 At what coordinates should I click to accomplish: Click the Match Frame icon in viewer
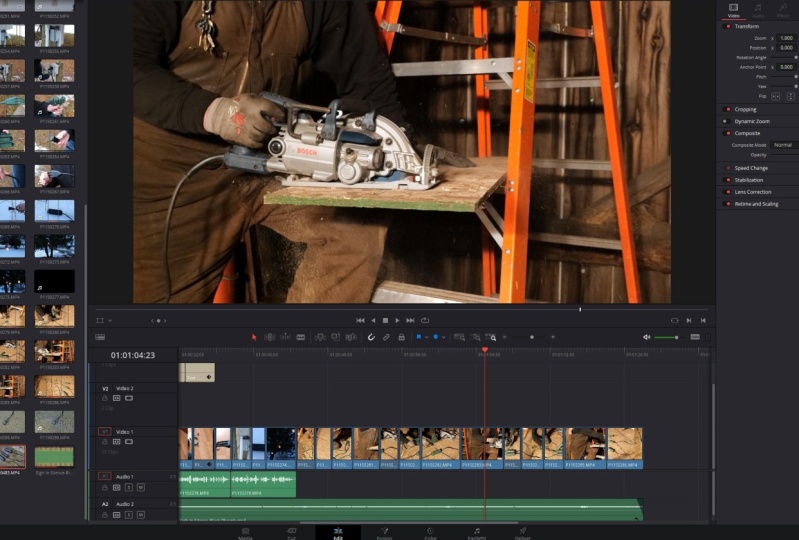coord(675,320)
